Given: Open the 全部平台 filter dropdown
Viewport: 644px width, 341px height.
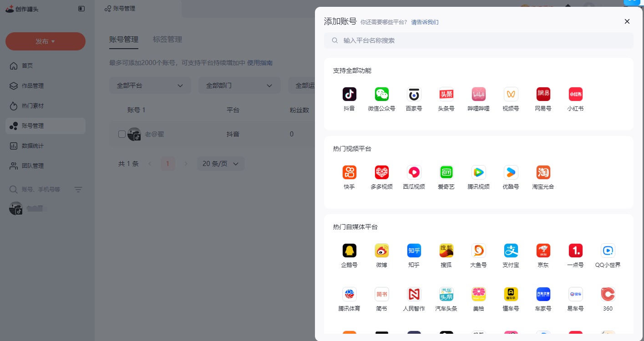Looking at the screenshot, I should 150,85.
